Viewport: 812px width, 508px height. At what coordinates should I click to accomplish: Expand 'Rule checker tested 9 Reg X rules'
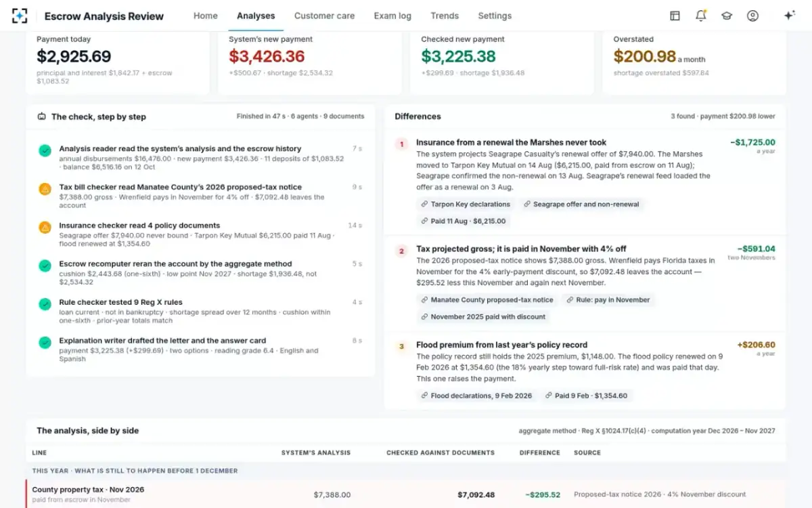tap(200, 311)
